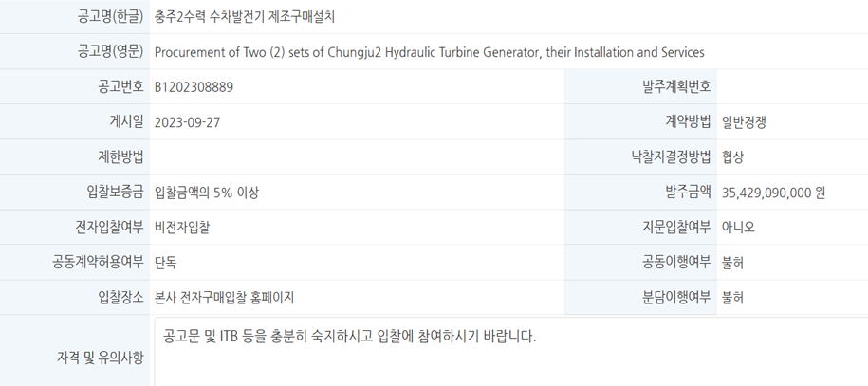Click the 아니오 fingerprint bidding value
The width and height of the screenshot is (868, 386).
[738, 228]
